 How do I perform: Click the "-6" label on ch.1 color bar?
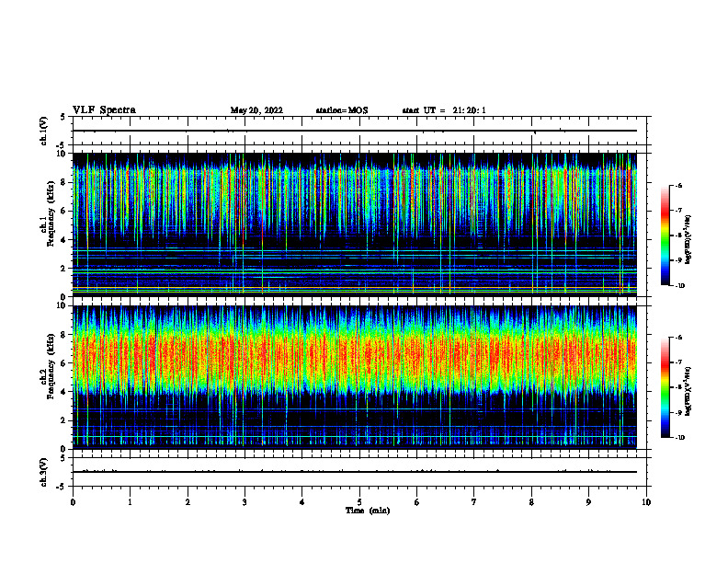pos(678,185)
